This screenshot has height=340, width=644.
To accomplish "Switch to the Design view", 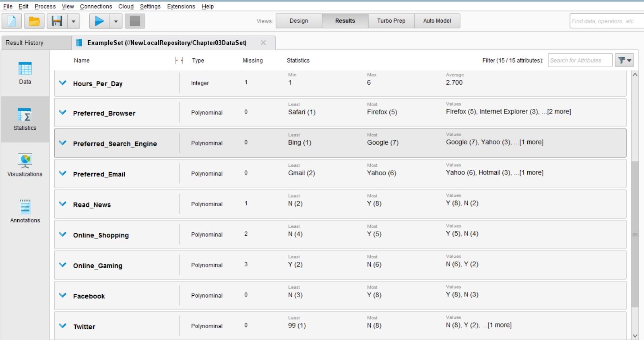I will pyautogui.click(x=299, y=21).
